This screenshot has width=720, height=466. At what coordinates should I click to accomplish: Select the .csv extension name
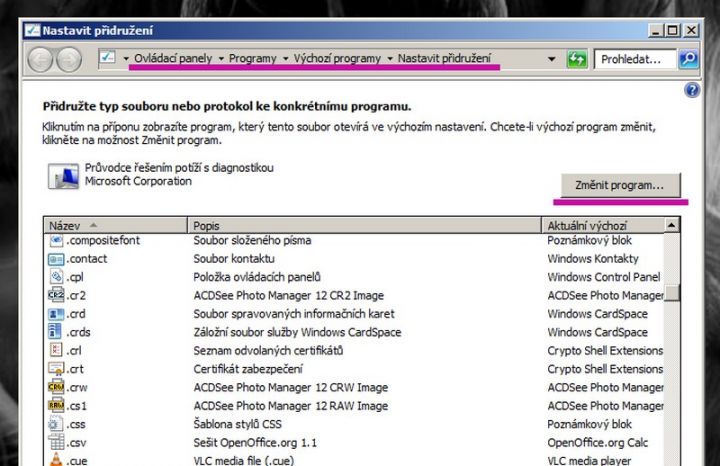(x=76, y=443)
